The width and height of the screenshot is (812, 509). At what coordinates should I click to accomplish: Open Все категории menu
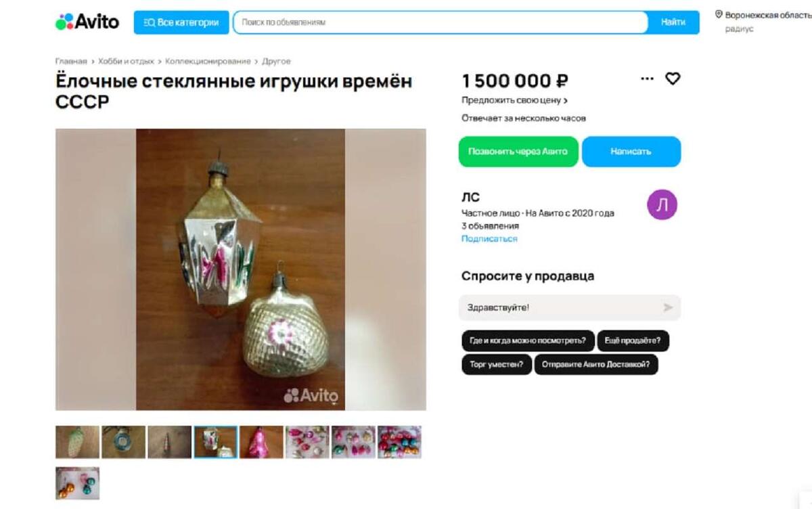(x=181, y=22)
